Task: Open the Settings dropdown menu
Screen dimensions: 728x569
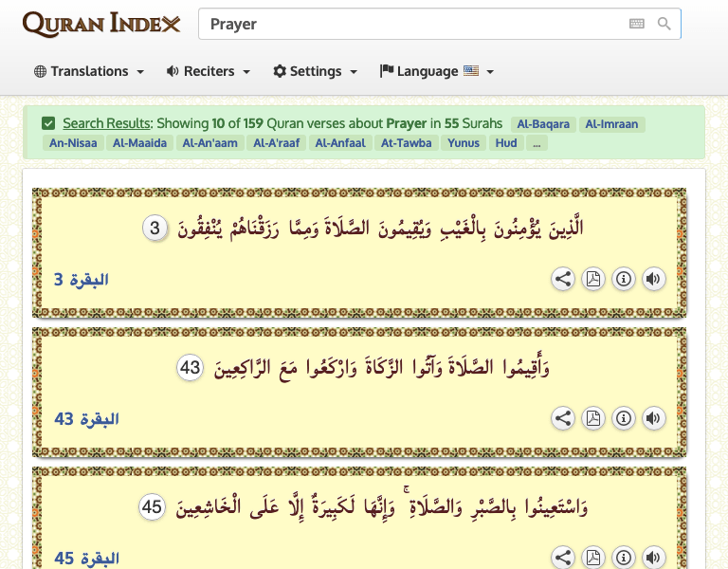Action: click(x=316, y=71)
